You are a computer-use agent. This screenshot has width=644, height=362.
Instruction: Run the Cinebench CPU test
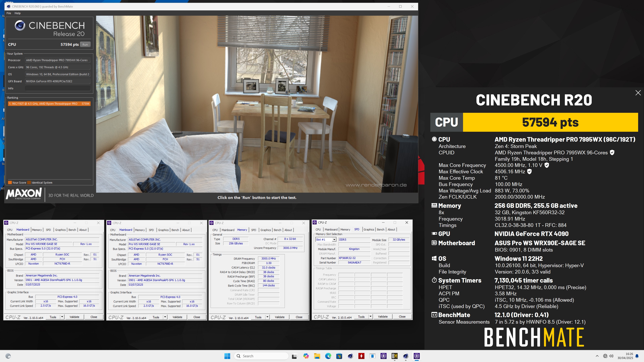[85, 44]
